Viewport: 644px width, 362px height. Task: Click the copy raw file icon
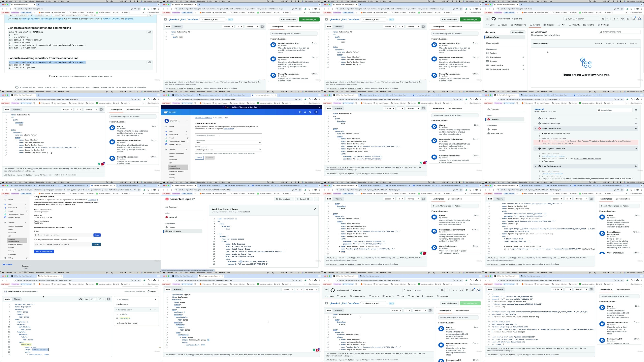click(91, 299)
